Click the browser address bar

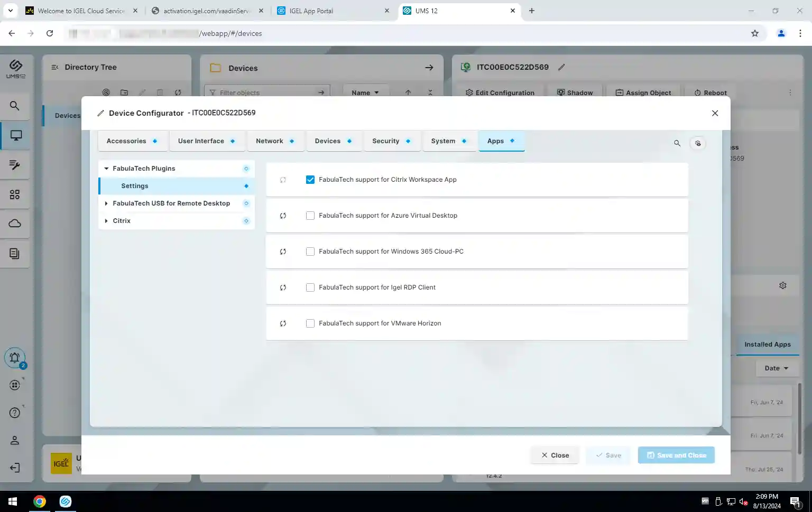[x=402, y=33]
